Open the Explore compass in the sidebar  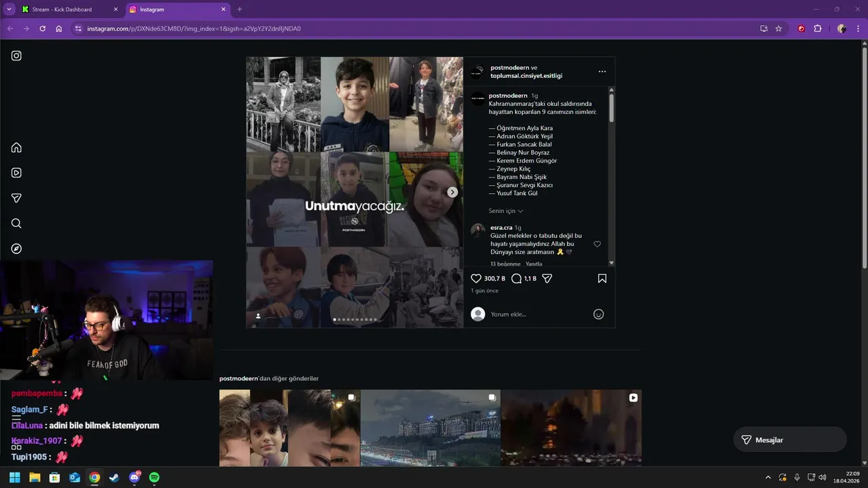(16, 249)
